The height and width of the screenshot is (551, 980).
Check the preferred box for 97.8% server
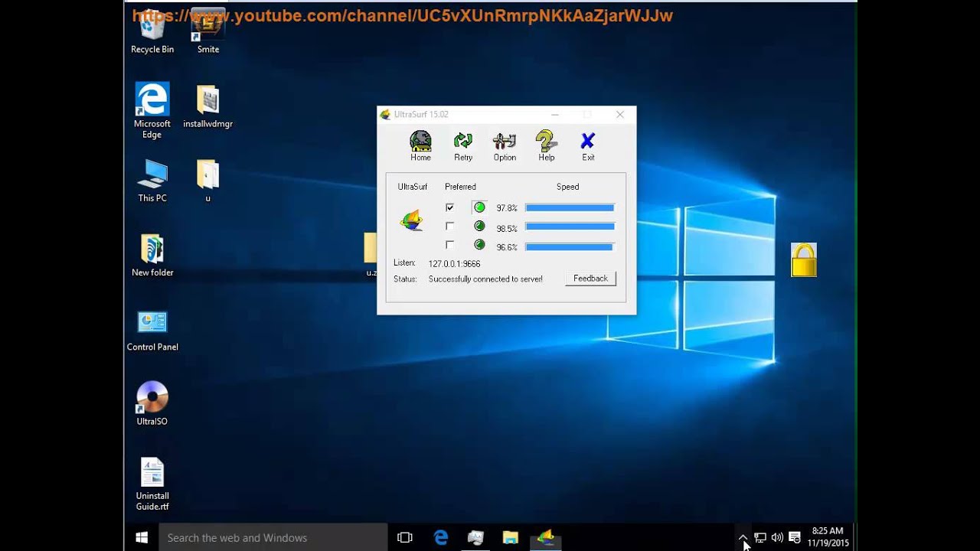449,207
